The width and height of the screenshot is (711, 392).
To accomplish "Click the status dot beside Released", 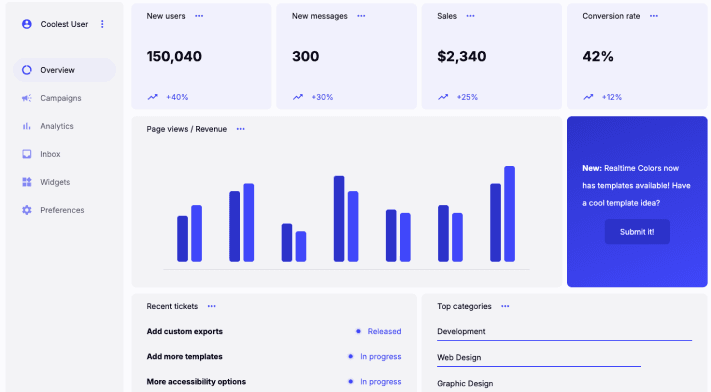I will pos(358,332).
